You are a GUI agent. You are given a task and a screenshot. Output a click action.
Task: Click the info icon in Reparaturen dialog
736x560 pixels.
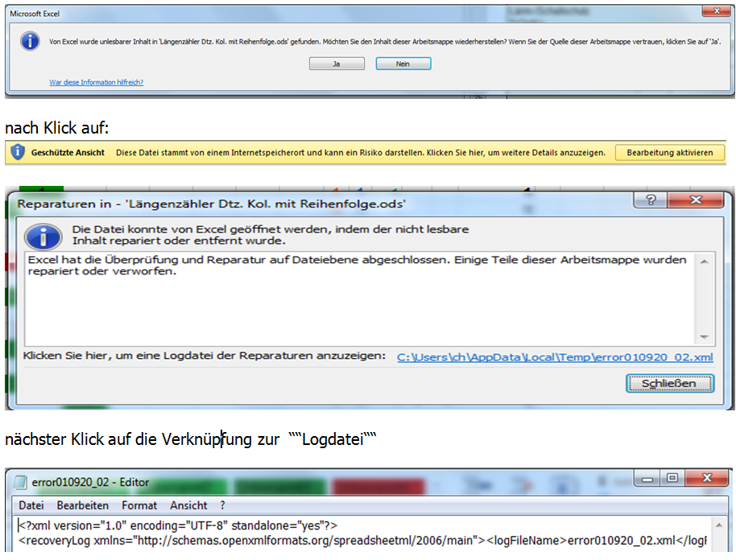click(x=43, y=237)
